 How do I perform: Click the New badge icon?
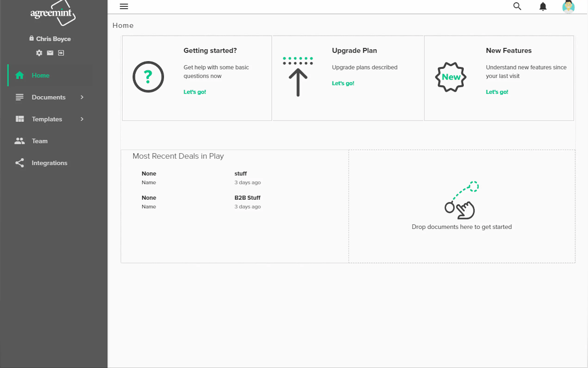451,77
